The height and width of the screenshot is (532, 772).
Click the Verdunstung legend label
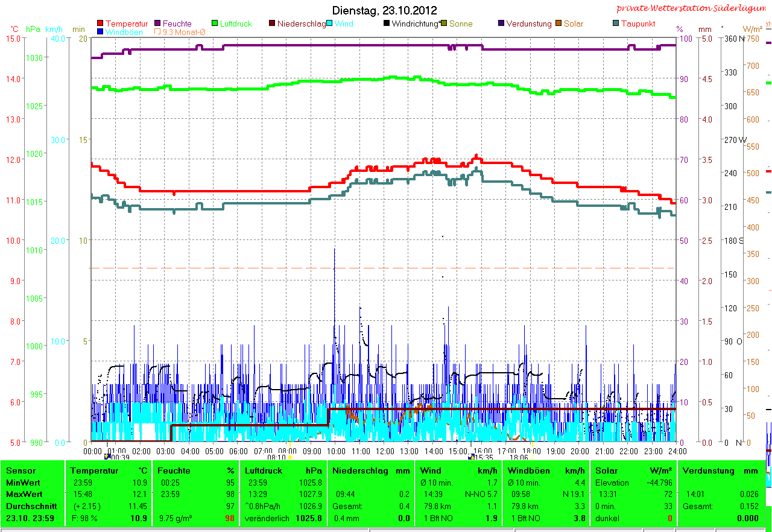[529, 24]
